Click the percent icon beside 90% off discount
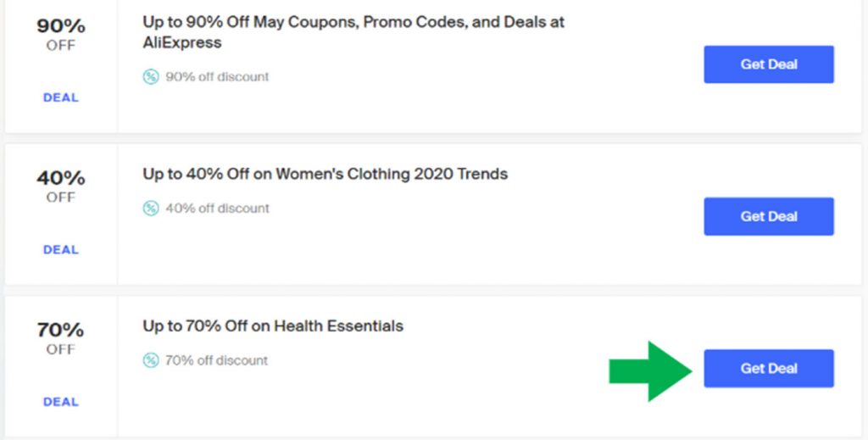Screen dimensions: 868x440 pyautogui.click(x=151, y=76)
